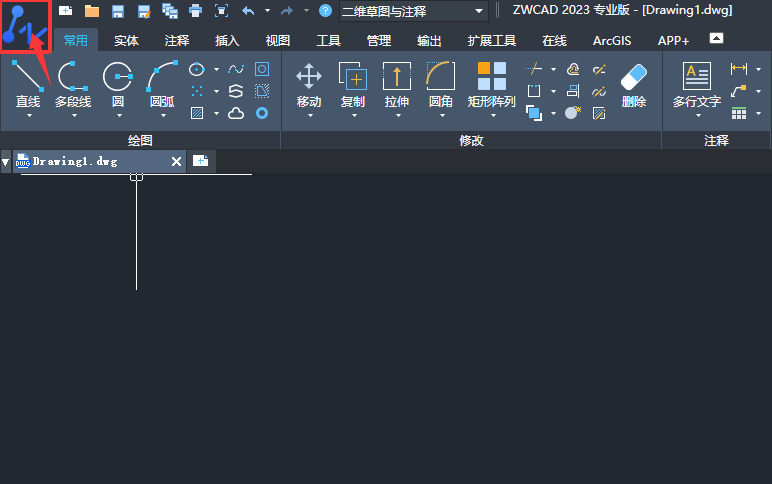The height and width of the screenshot is (484, 772).
Task: Activate the Fillet (圆角) tool
Action: click(441, 84)
